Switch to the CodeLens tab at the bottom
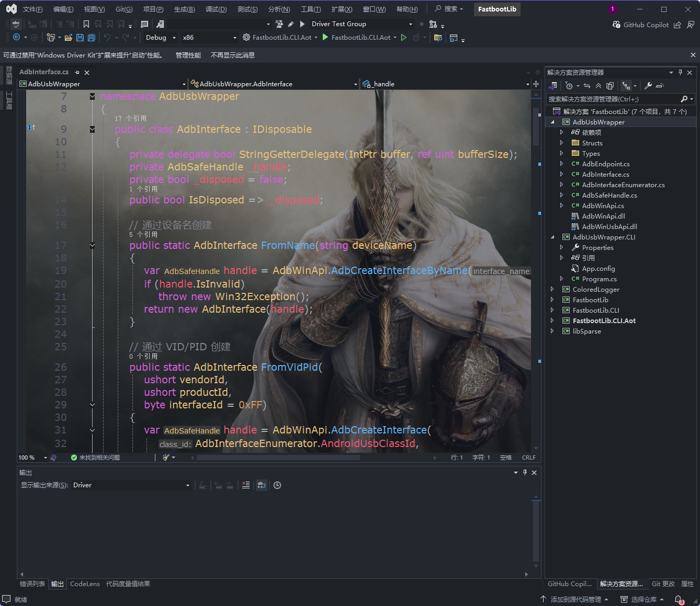This screenshot has height=606, width=700. (x=85, y=584)
